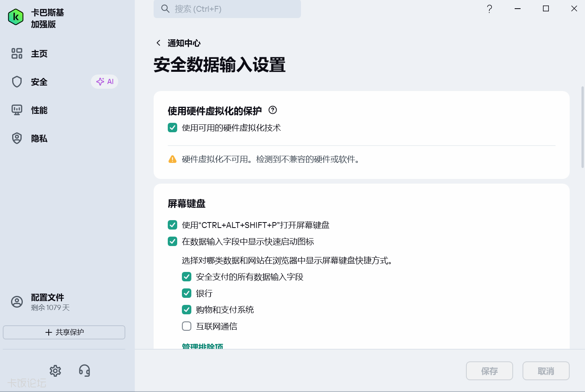This screenshot has height=392, width=585.
Task: Focus the 搜索 (Ctrl+F) search field
Action: [227, 9]
